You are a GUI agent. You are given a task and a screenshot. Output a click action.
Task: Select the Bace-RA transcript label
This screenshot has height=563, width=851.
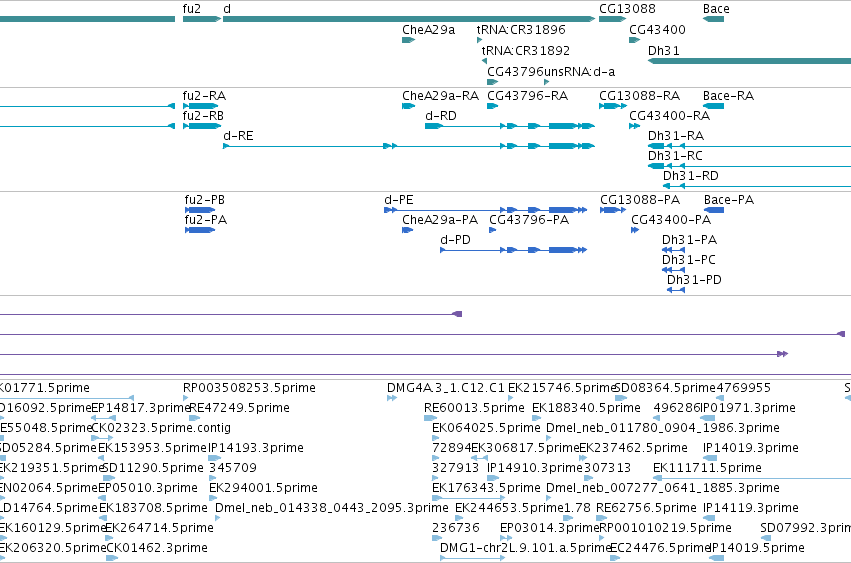point(728,96)
